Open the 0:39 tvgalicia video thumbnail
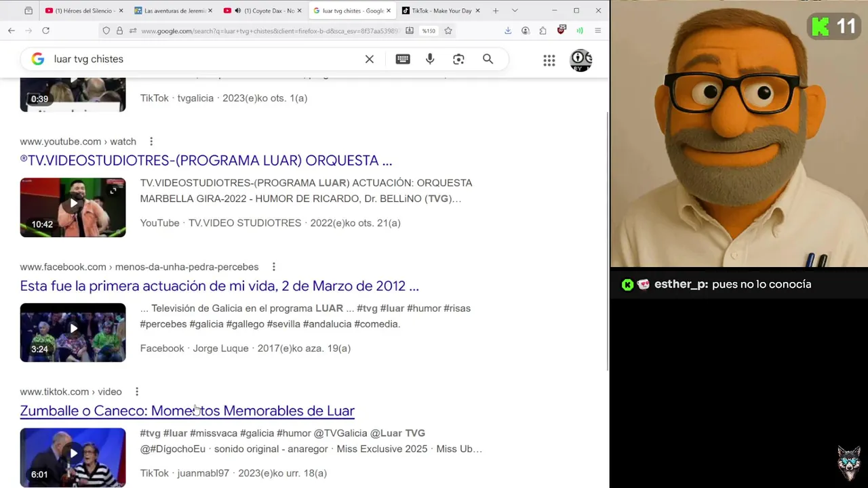This screenshot has width=868, height=488. (73, 94)
